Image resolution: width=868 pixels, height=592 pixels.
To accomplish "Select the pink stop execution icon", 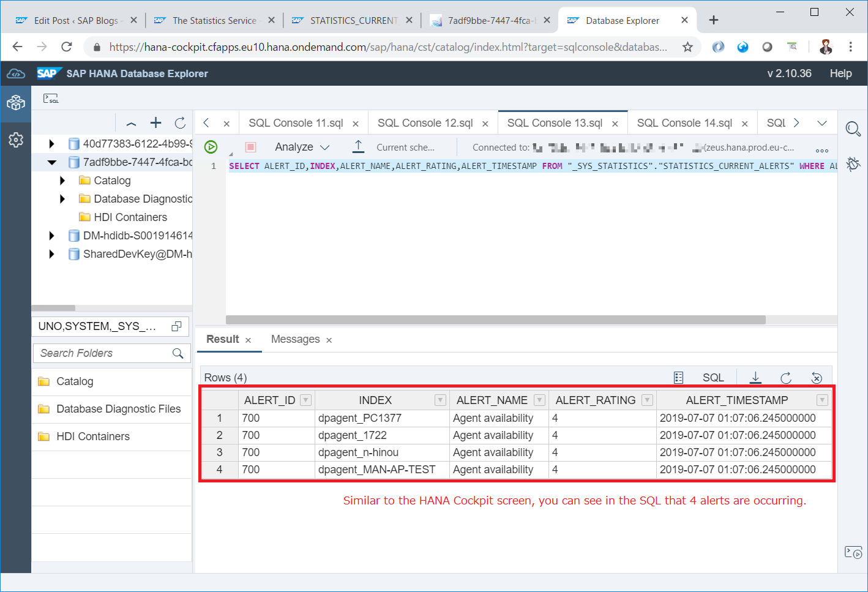I will coord(251,147).
